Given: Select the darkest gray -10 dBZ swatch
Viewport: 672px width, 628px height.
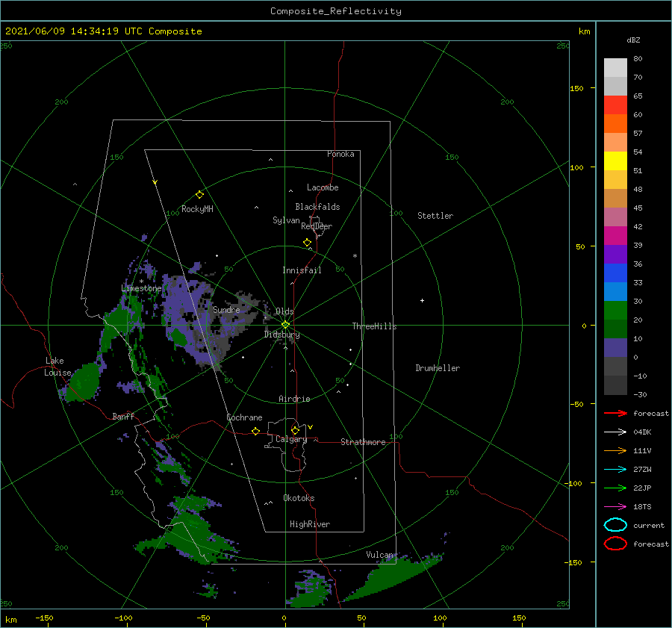Looking at the screenshot, I should tap(615, 385).
